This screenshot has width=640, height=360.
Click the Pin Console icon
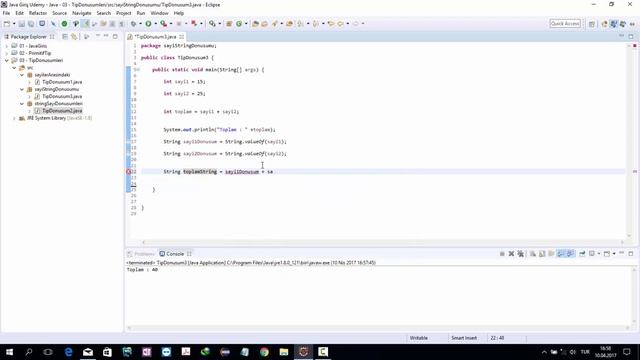point(582,254)
